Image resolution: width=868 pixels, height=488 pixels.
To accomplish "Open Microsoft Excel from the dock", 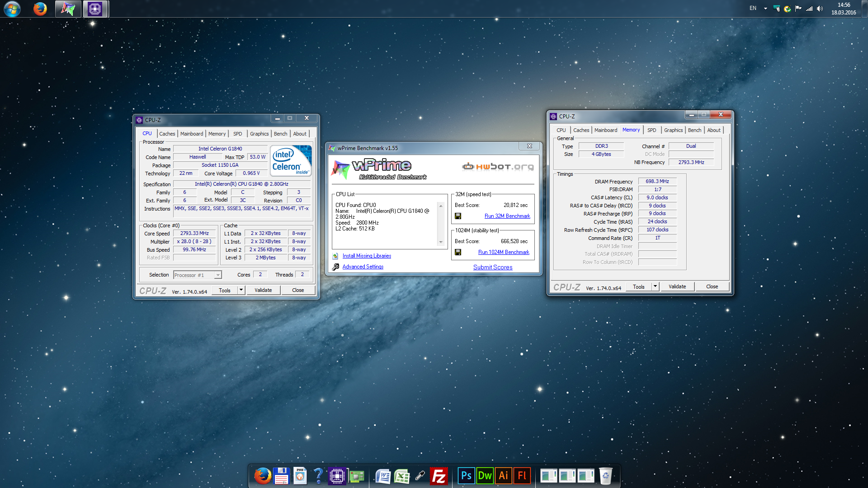I will pos(401,476).
